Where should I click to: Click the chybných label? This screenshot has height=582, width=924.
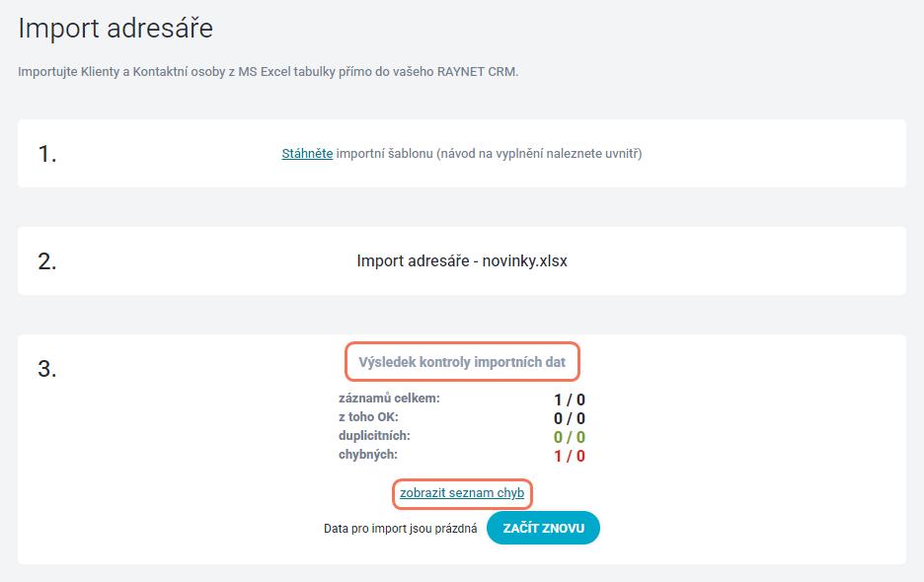point(367,455)
